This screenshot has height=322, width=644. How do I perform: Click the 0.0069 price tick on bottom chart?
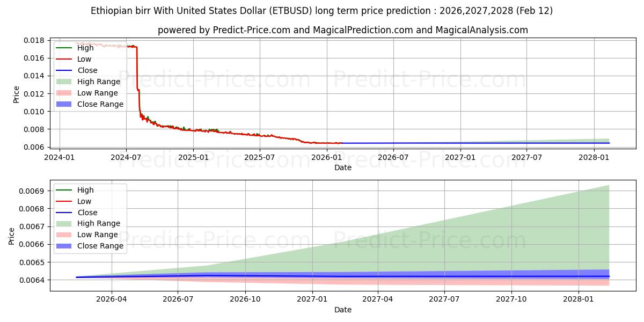point(33,191)
